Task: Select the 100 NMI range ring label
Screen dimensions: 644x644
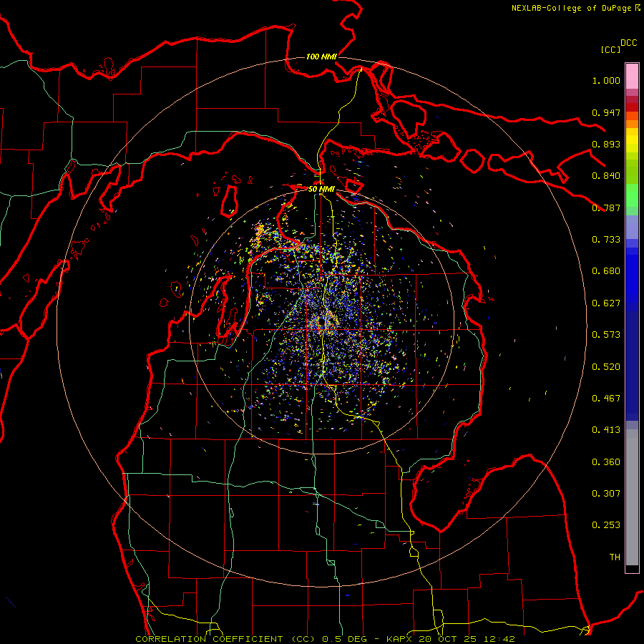Action: tap(321, 57)
